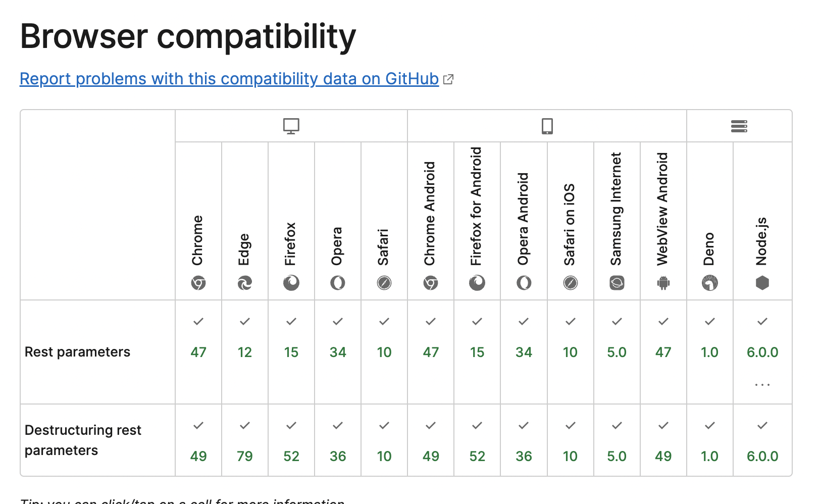Viewport: 821px width, 504px height.
Task: Open the GitHub compatibility data report link
Action: 229,79
